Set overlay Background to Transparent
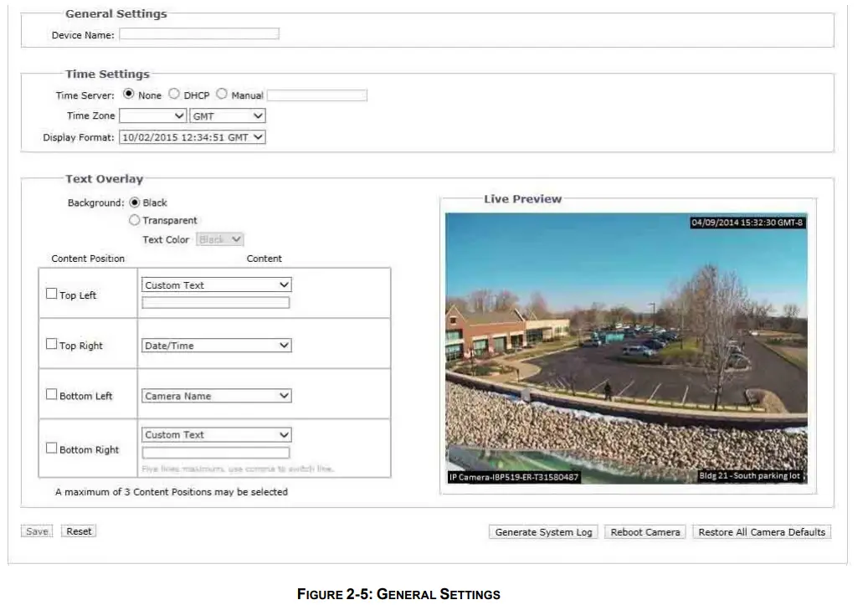The height and width of the screenshot is (605, 868). click(136, 220)
